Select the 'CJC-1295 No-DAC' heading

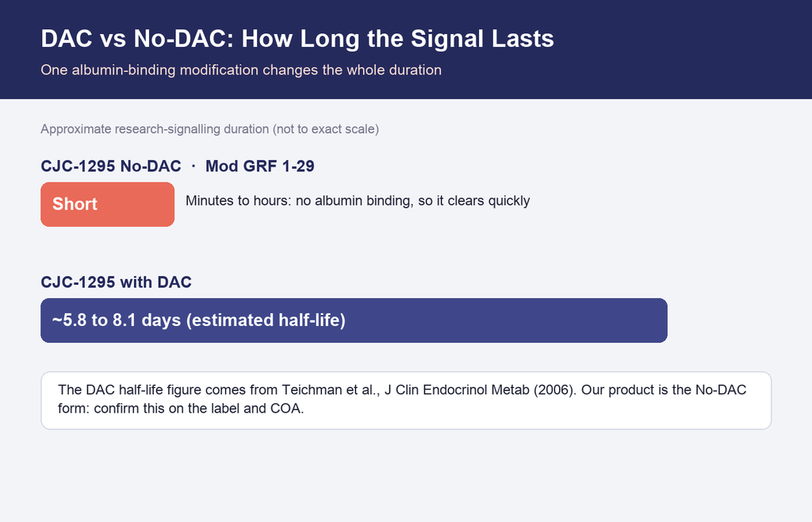(111, 167)
